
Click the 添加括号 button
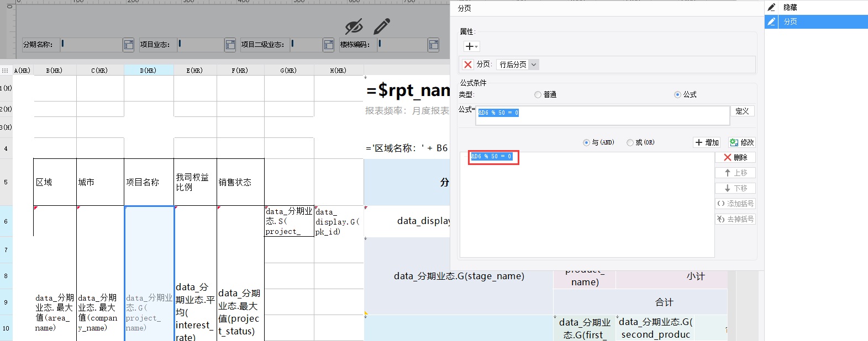[x=735, y=204]
